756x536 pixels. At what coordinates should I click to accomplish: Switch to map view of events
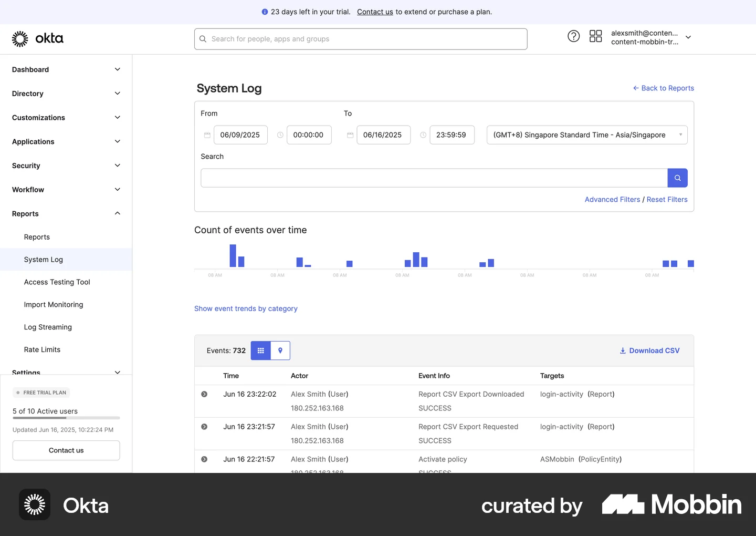[280, 351]
